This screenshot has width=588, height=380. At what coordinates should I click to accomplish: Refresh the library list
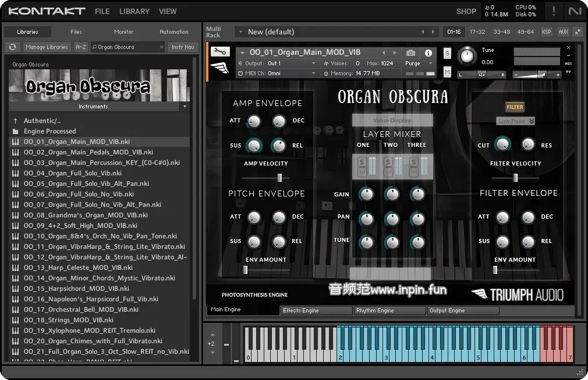(12, 47)
